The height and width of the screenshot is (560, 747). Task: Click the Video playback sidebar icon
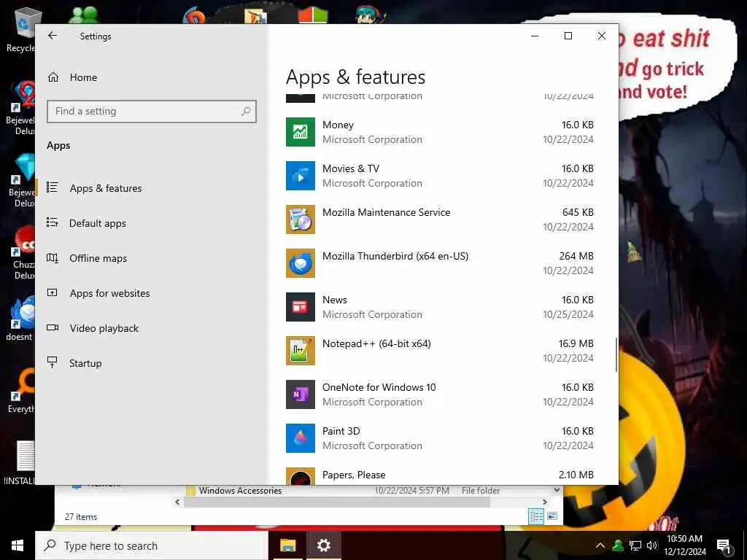[x=53, y=327]
